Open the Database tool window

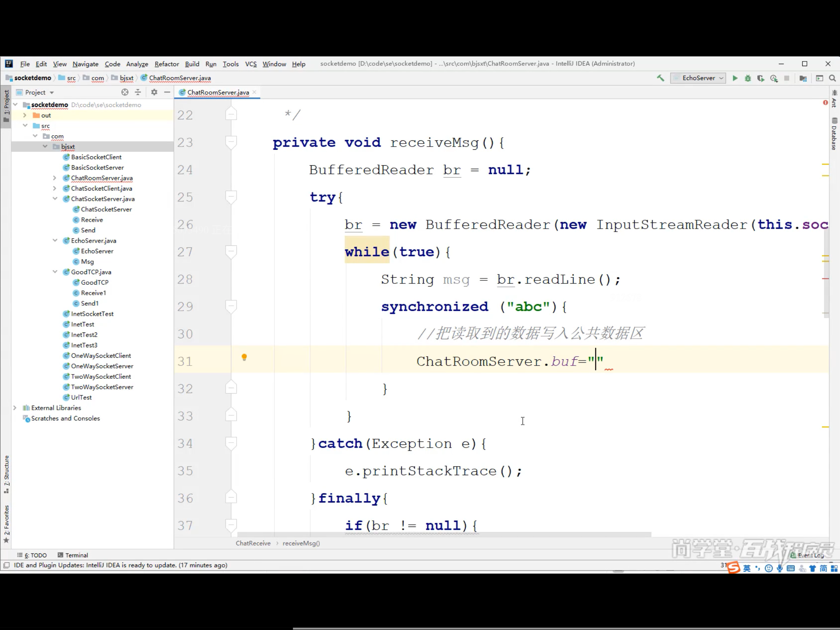pos(834,134)
